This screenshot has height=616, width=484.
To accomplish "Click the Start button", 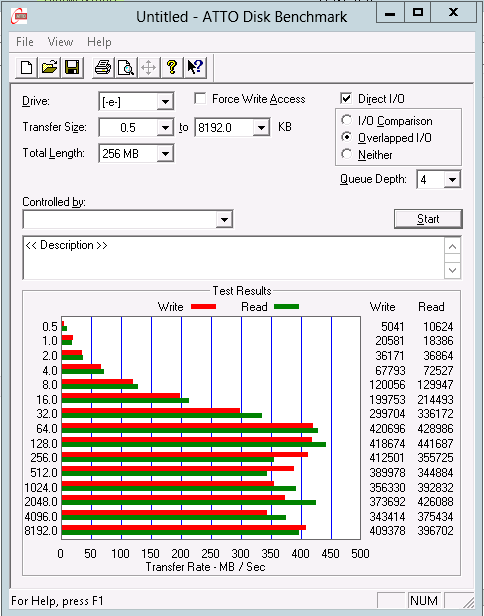I will [x=428, y=219].
